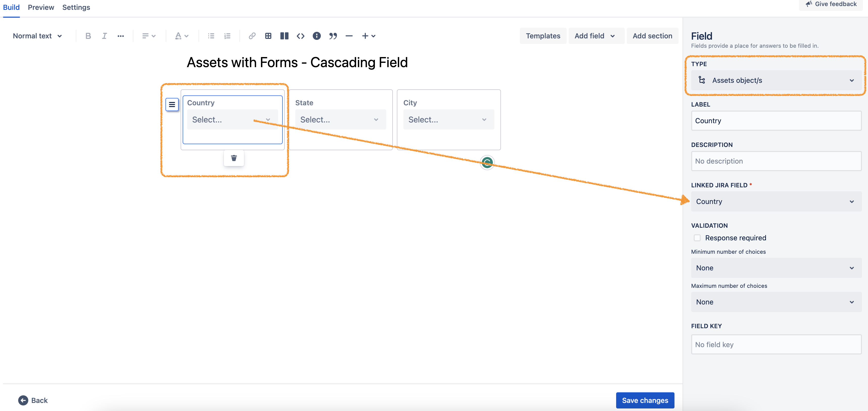Insert a link using the link icon

(252, 36)
